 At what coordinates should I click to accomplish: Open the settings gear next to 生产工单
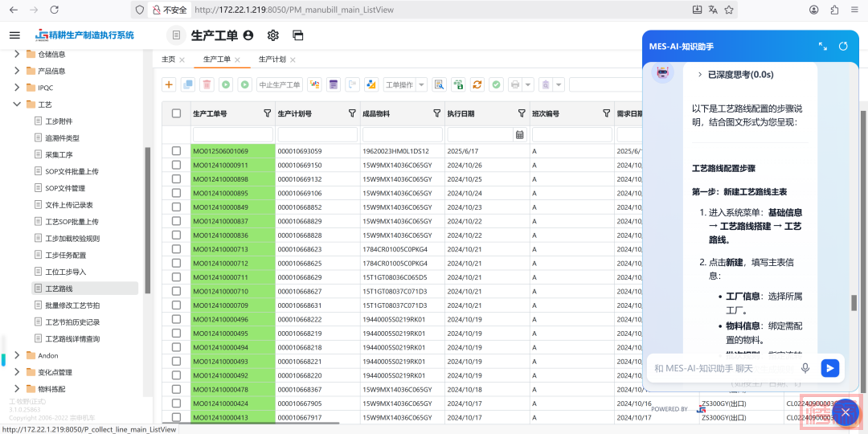(x=272, y=35)
